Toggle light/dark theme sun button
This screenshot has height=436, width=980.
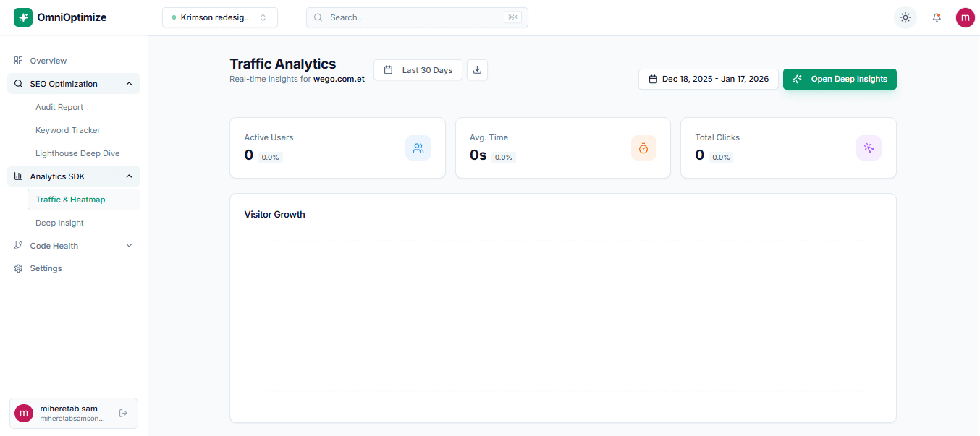pyautogui.click(x=905, y=17)
